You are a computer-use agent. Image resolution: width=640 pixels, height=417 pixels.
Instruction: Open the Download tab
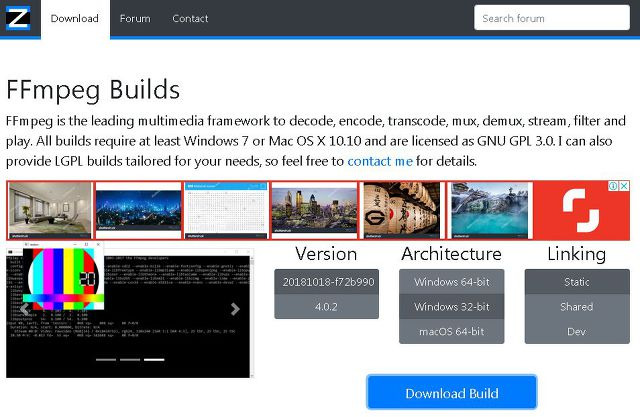pyautogui.click(x=75, y=18)
